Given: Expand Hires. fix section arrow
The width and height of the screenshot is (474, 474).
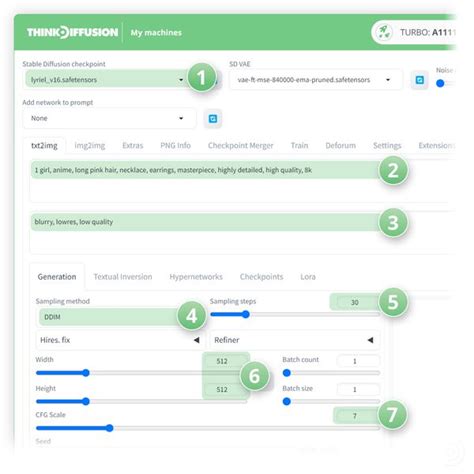Looking at the screenshot, I should pyautogui.click(x=197, y=340).
